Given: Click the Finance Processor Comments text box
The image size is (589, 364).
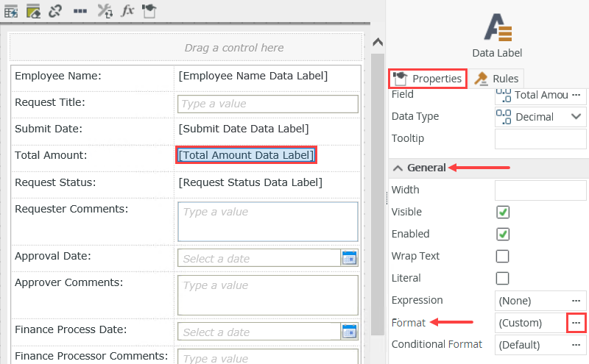Looking at the screenshot, I should [x=268, y=357].
